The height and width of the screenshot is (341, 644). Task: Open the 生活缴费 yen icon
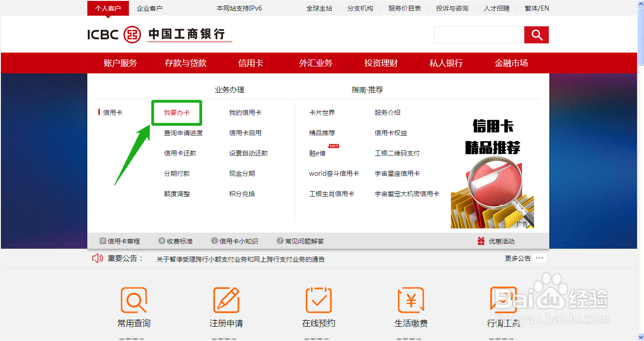pos(411,300)
